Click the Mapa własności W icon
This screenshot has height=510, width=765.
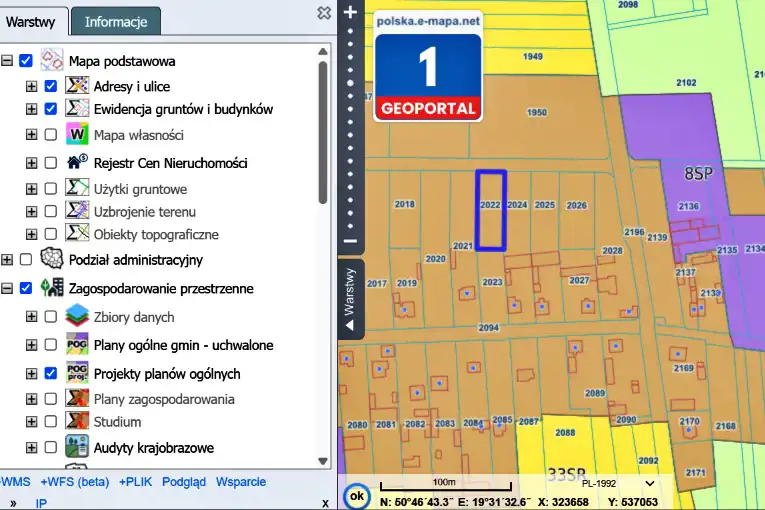(77, 135)
